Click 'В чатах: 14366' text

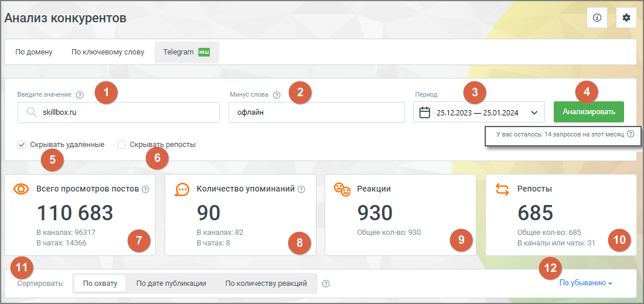click(x=61, y=243)
